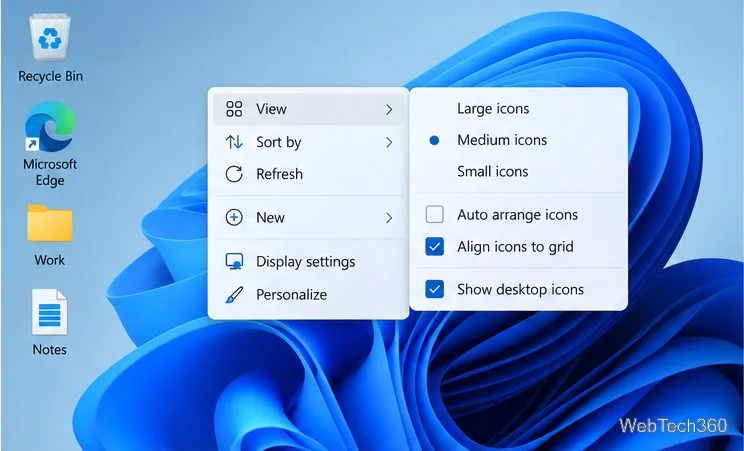Enable the Auto arrange icons checkbox
This screenshot has width=744, height=451.
[435, 214]
